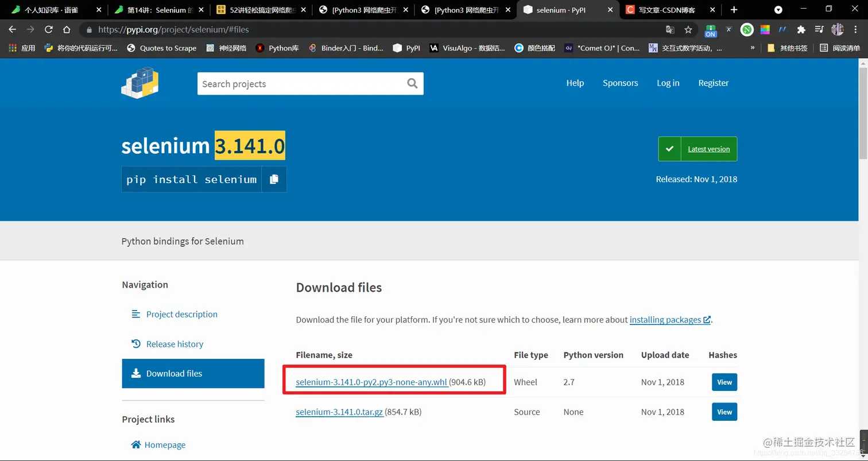Open the 其他书签 bookmarks folder

tap(787, 48)
